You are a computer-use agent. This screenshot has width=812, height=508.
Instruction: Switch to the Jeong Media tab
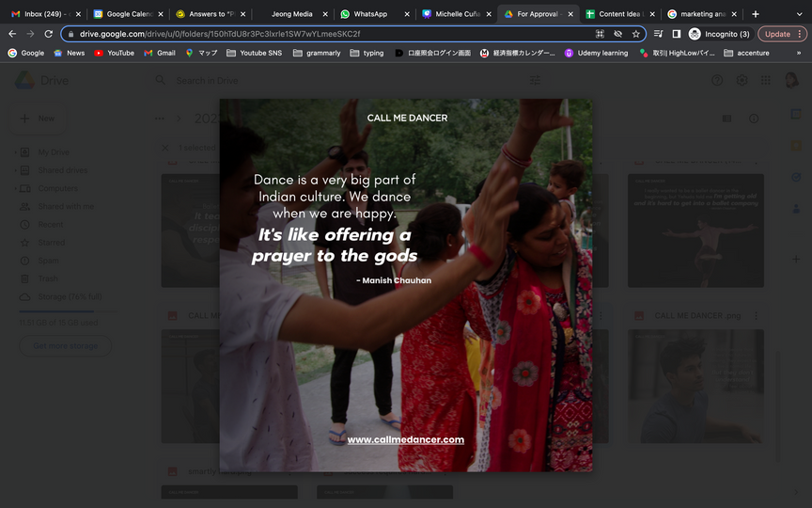coord(291,14)
